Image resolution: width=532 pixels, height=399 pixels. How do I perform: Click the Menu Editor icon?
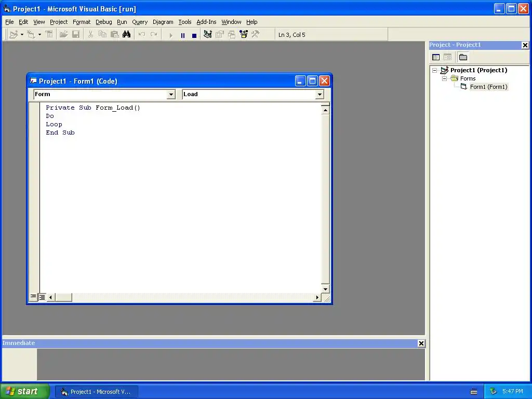49,35
